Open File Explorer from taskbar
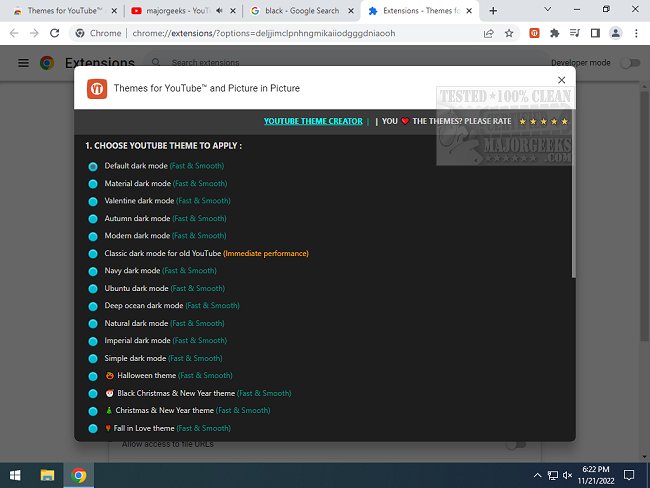The height and width of the screenshot is (488, 650). pos(47,475)
